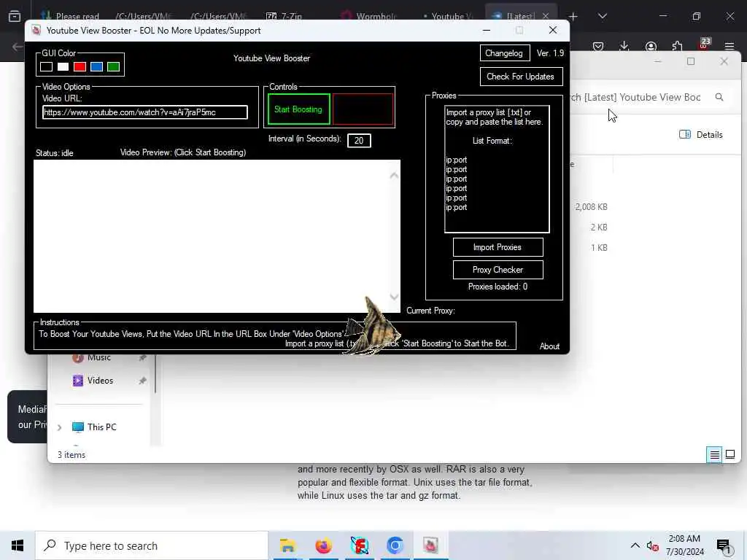Open the Windows Start menu
Image resolution: width=747 pixels, height=560 pixels.
(18, 545)
